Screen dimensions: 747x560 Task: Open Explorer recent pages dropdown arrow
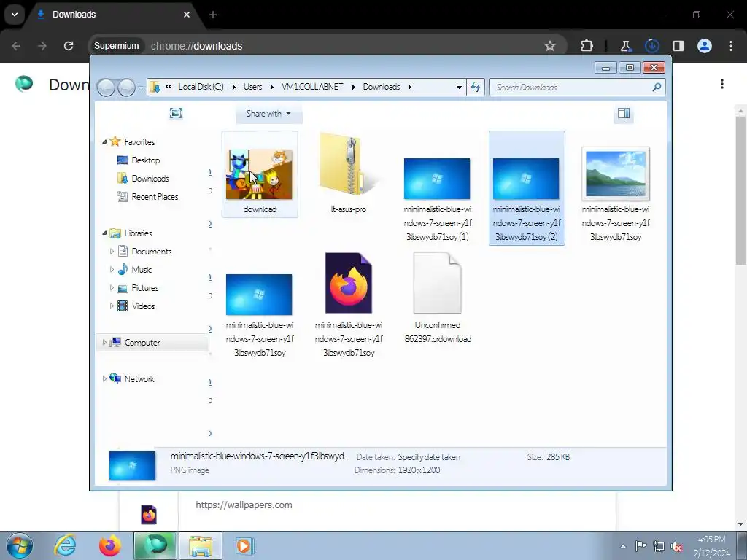coord(141,88)
